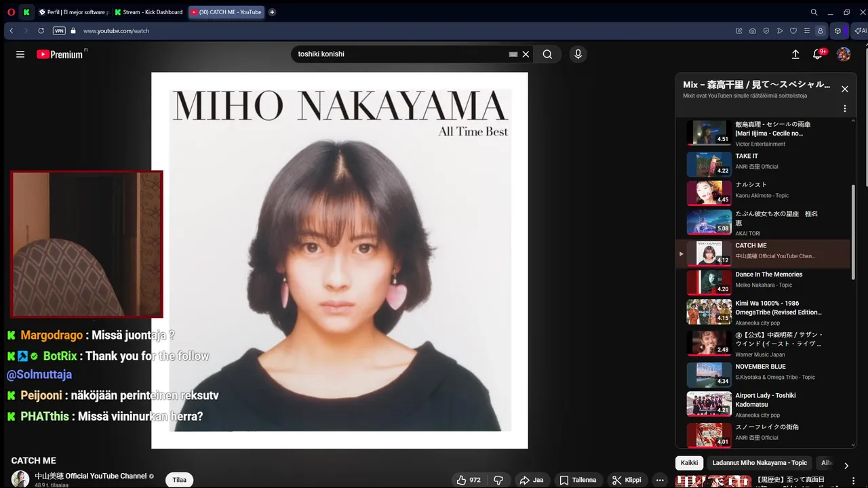Image resolution: width=868 pixels, height=488 pixels.
Task: Click the edit page snapshot icon
Action: (739, 30)
